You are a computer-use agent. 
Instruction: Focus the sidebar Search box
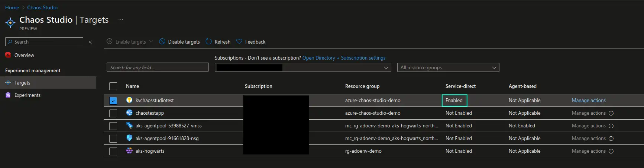[44, 42]
